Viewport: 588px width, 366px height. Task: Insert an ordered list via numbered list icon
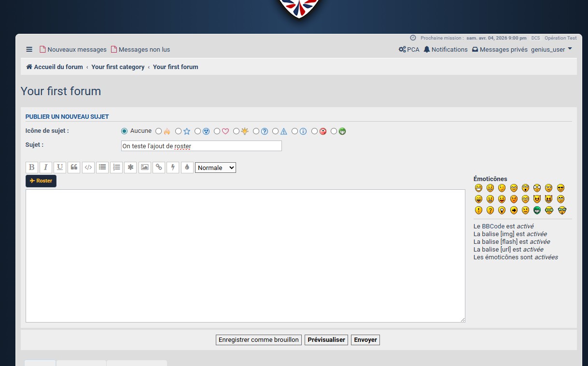pos(116,168)
